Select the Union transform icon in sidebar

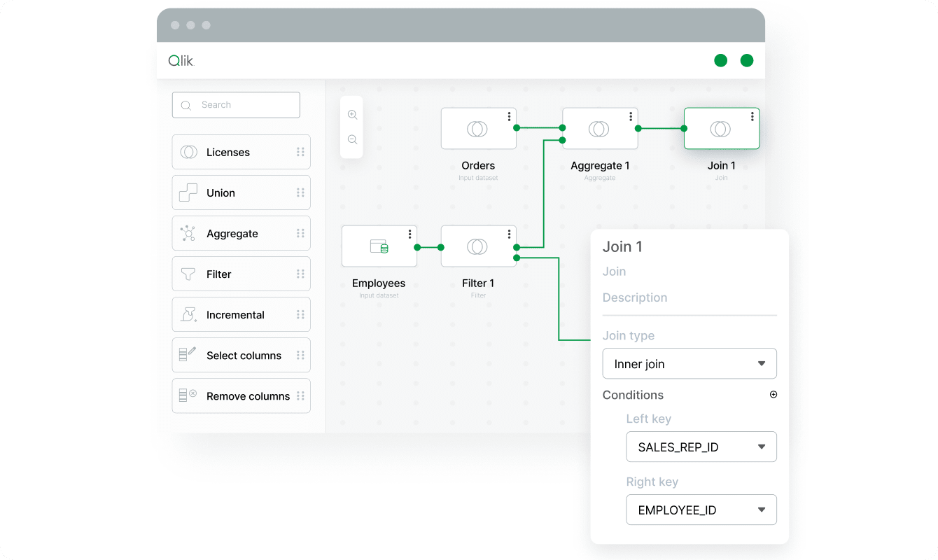[188, 192]
